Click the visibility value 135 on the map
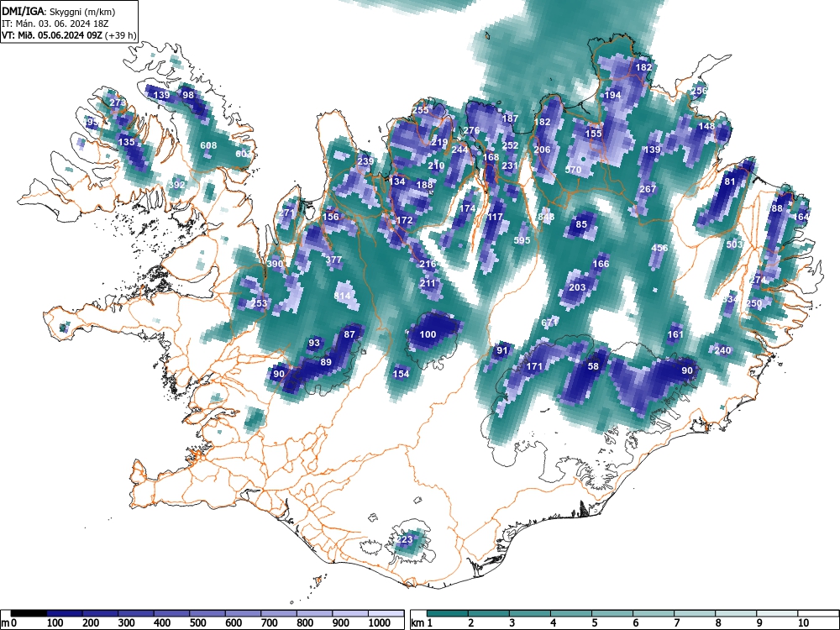The image size is (840, 630). click(x=127, y=142)
